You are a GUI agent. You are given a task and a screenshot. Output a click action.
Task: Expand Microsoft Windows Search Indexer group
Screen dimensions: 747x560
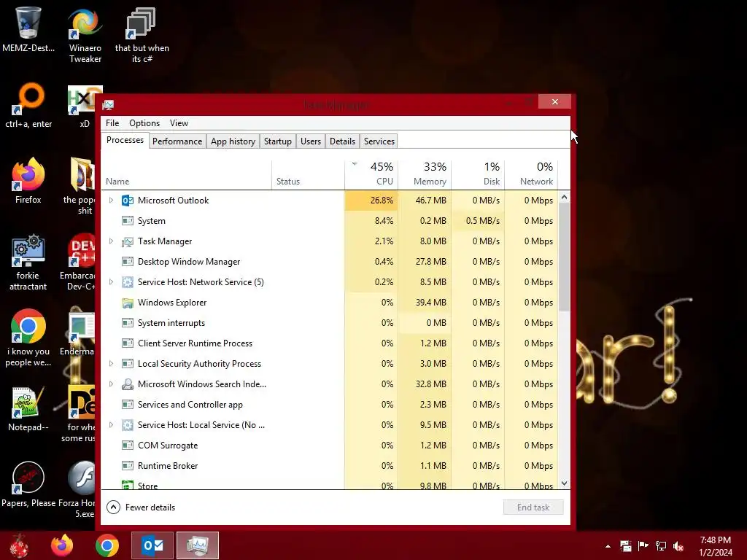click(x=111, y=384)
